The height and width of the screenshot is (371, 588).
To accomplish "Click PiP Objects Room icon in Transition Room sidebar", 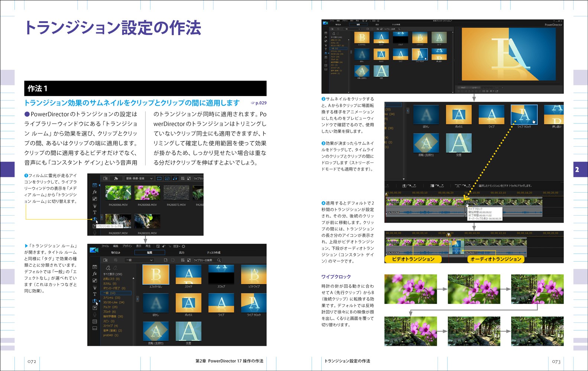I will pyautogui.click(x=95, y=280).
